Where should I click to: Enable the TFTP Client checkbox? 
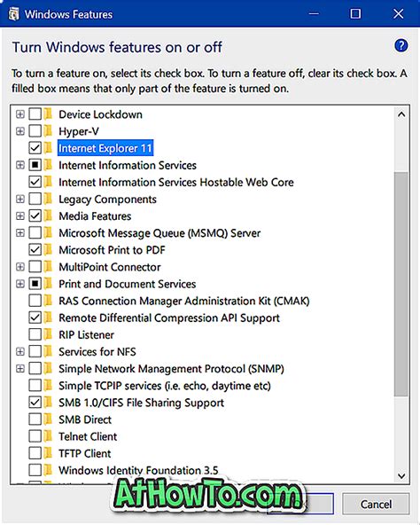(x=35, y=453)
